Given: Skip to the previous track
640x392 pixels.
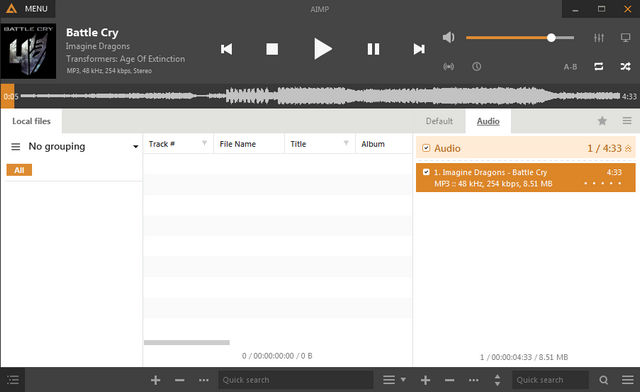Looking at the screenshot, I should pyautogui.click(x=227, y=49).
